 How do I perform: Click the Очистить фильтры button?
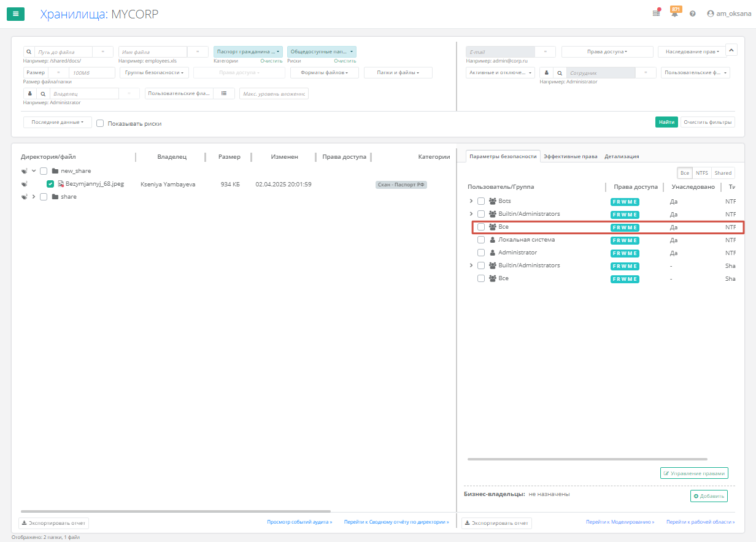(708, 122)
